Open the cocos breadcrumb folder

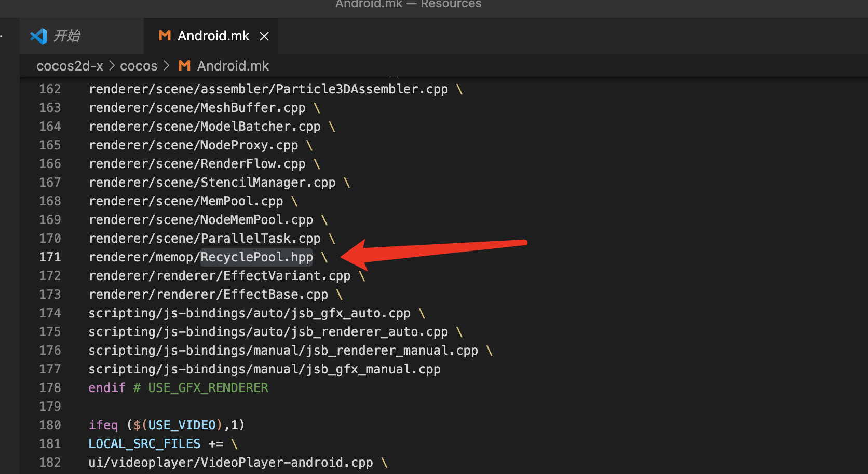coord(138,66)
